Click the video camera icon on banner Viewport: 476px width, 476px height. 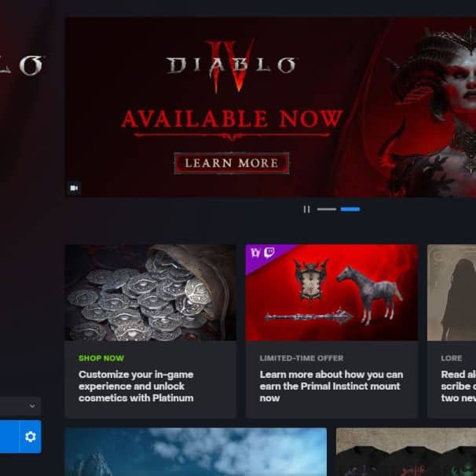74,189
